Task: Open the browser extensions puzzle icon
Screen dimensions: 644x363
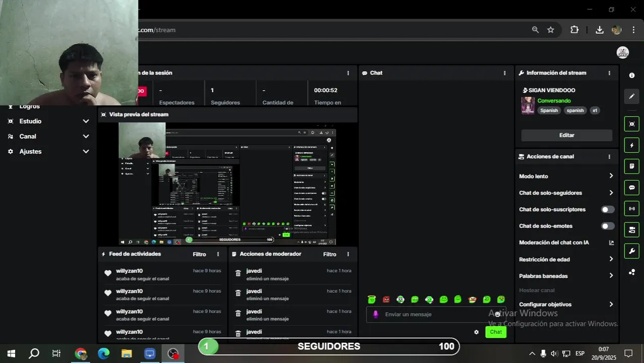Action: coord(574,30)
